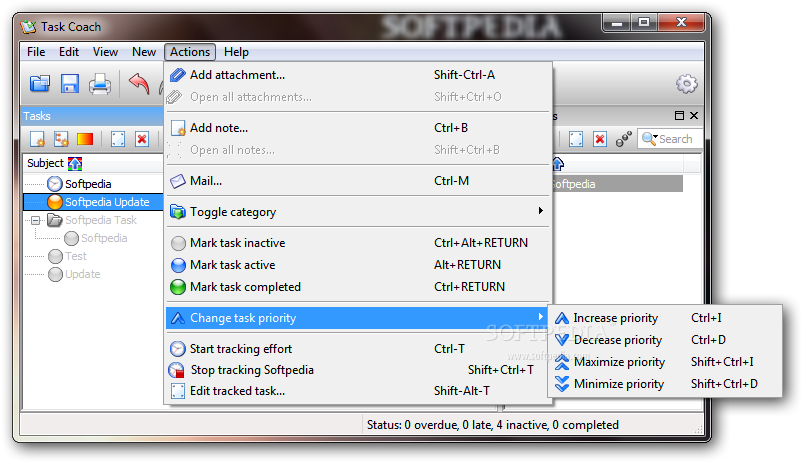Choose Stop tracking Softpedia
This screenshot has width=803, height=463.
pyautogui.click(x=358, y=370)
